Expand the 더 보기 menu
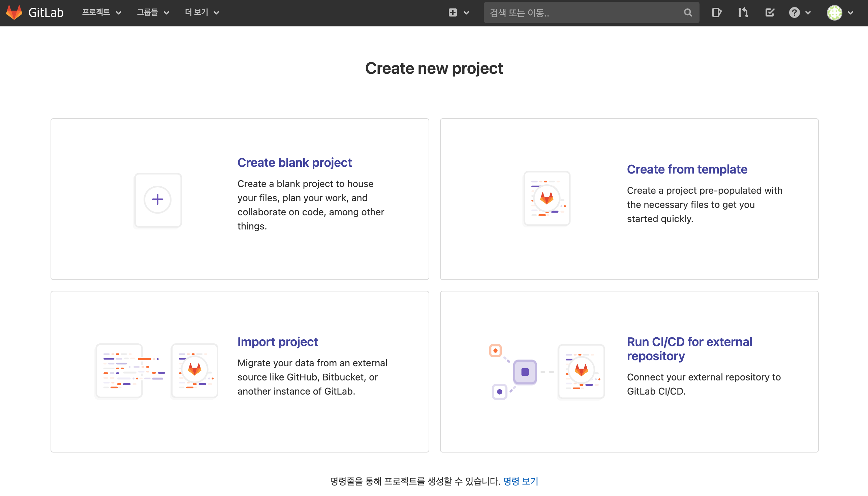This screenshot has width=868, height=496. (x=202, y=12)
